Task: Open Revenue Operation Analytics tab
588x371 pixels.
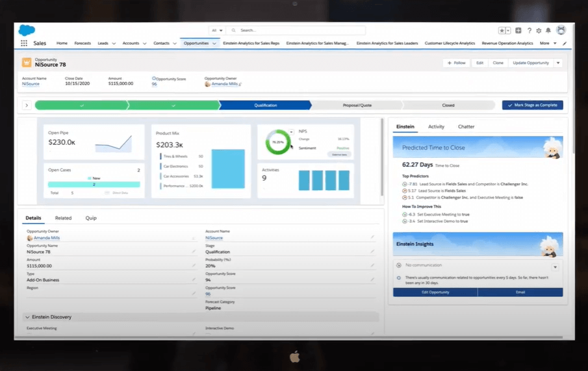Action: (507, 43)
